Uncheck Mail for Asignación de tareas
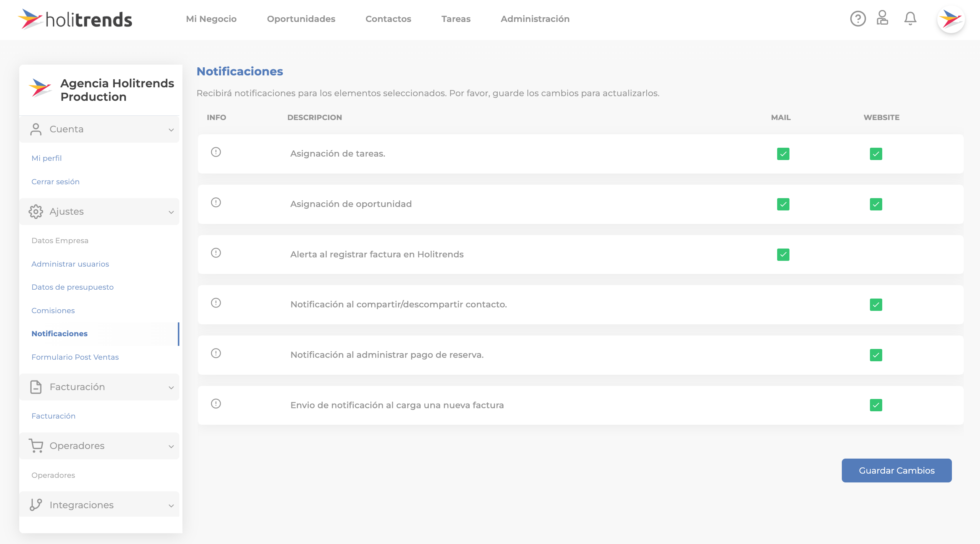Screen dimensions: 980x544 [783, 154]
